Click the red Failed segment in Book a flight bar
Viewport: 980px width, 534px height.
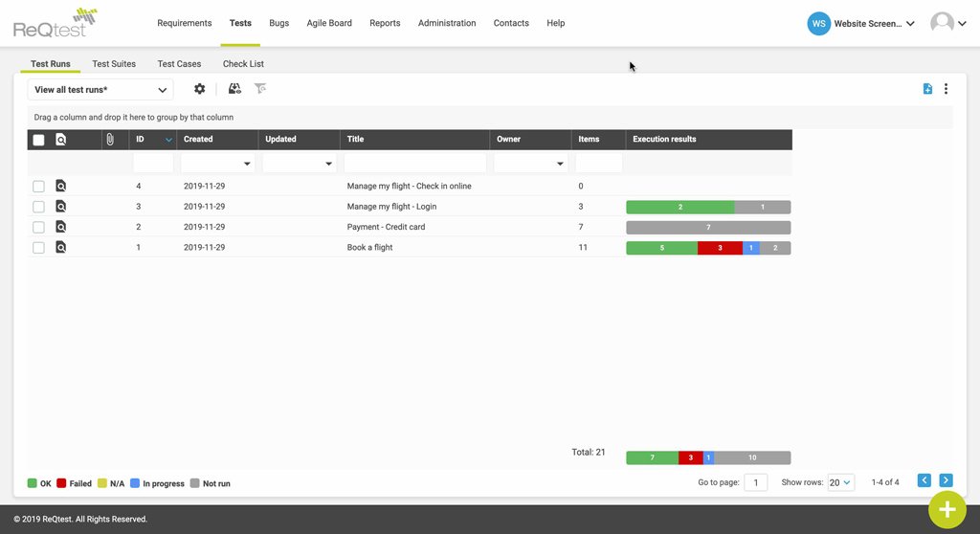[x=720, y=248]
